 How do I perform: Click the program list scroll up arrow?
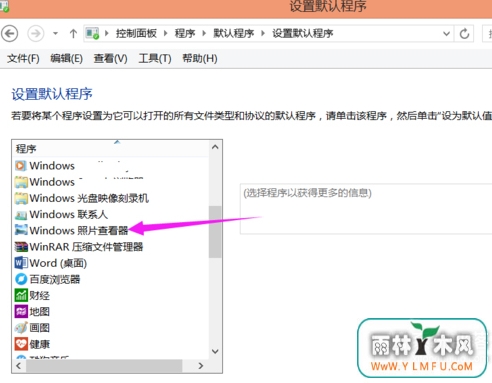[215, 147]
